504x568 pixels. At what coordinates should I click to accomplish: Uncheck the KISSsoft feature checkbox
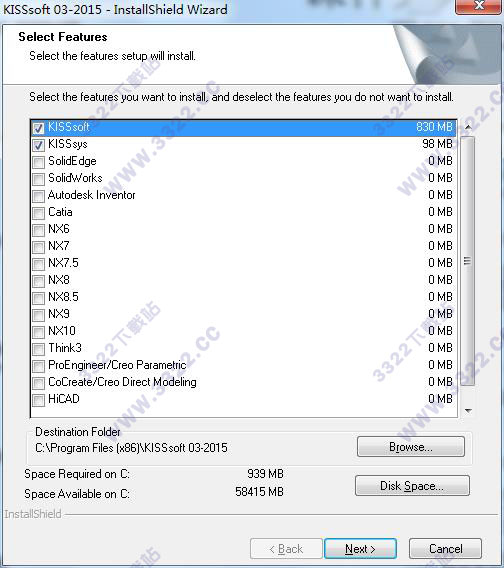coord(38,128)
